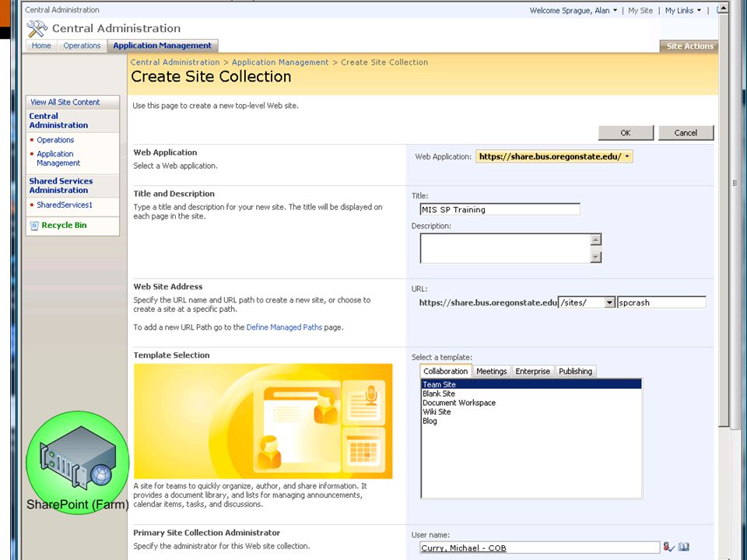Select the Collaboration template tab
The height and width of the screenshot is (560, 747).
445,371
